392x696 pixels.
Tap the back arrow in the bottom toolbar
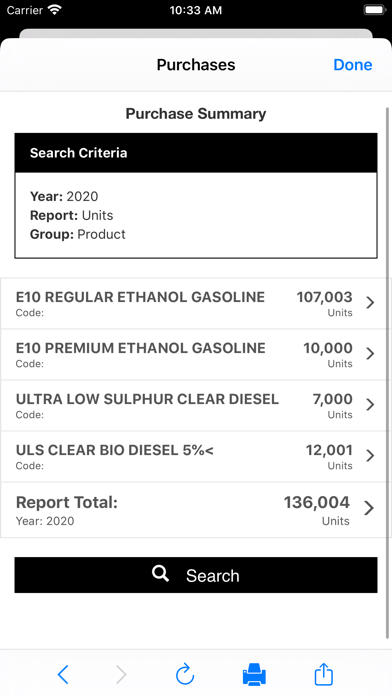(x=63, y=675)
